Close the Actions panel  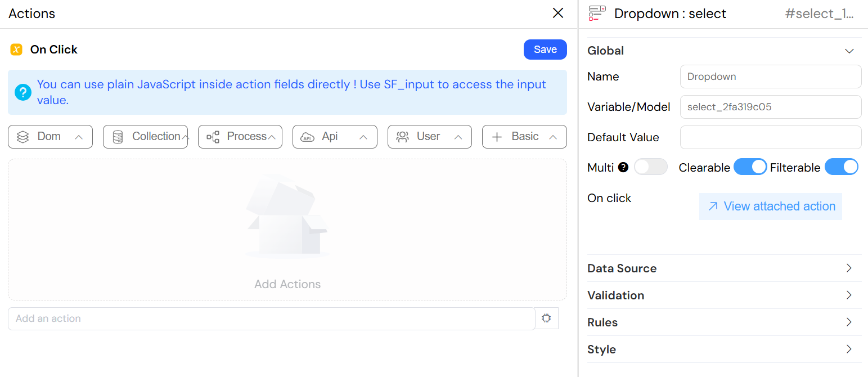558,14
